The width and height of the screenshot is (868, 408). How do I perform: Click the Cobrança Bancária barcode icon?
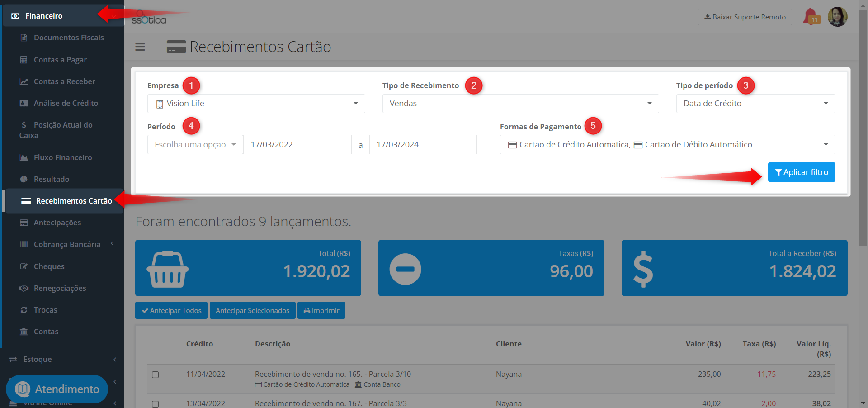click(24, 244)
